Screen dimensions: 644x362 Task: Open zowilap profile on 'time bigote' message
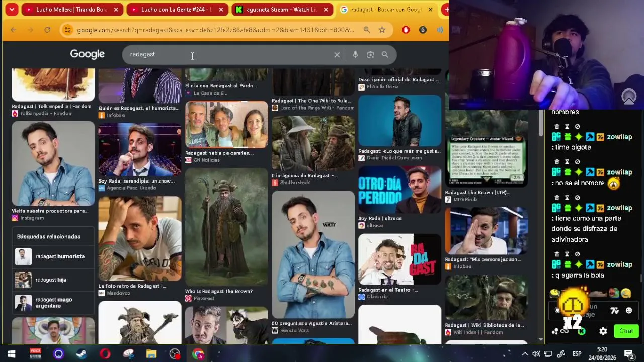pyautogui.click(x=620, y=137)
